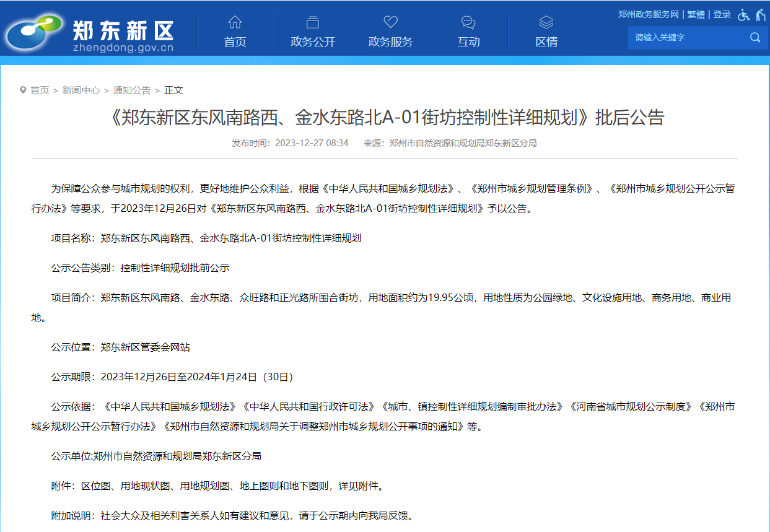Image resolution: width=770 pixels, height=532 pixels.
Task: Switch to traditional Chinese via 繁體
Action: click(x=696, y=14)
